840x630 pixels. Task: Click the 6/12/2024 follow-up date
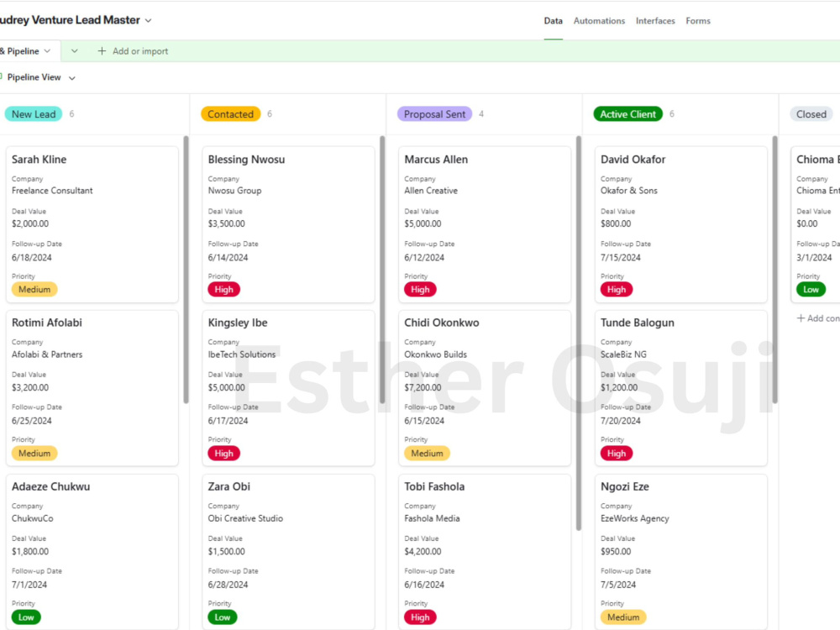tap(424, 258)
